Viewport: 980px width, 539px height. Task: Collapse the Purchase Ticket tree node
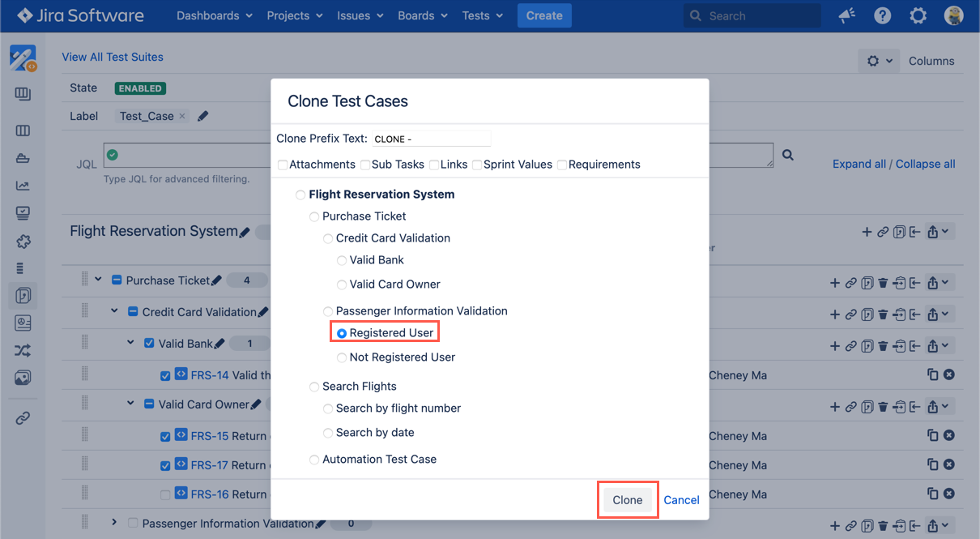coord(98,279)
